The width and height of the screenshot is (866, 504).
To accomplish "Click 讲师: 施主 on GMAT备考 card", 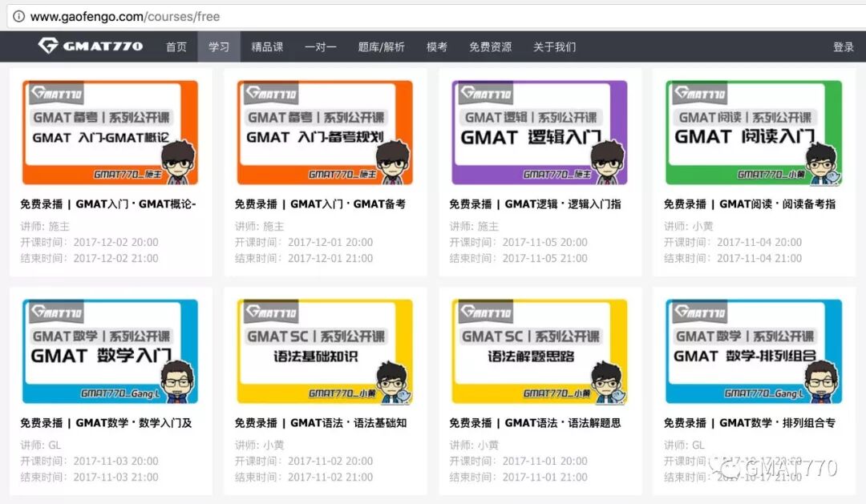I will (260, 226).
